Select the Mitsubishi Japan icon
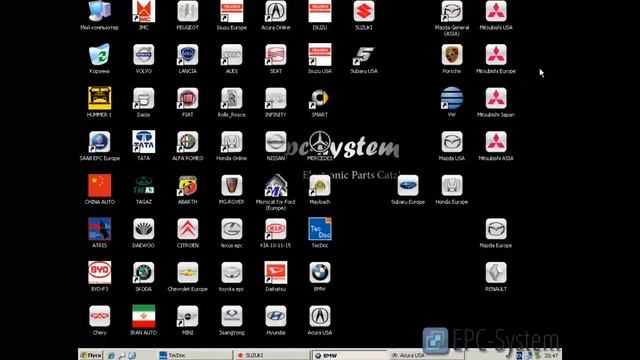The width and height of the screenshot is (640, 360). [496, 98]
